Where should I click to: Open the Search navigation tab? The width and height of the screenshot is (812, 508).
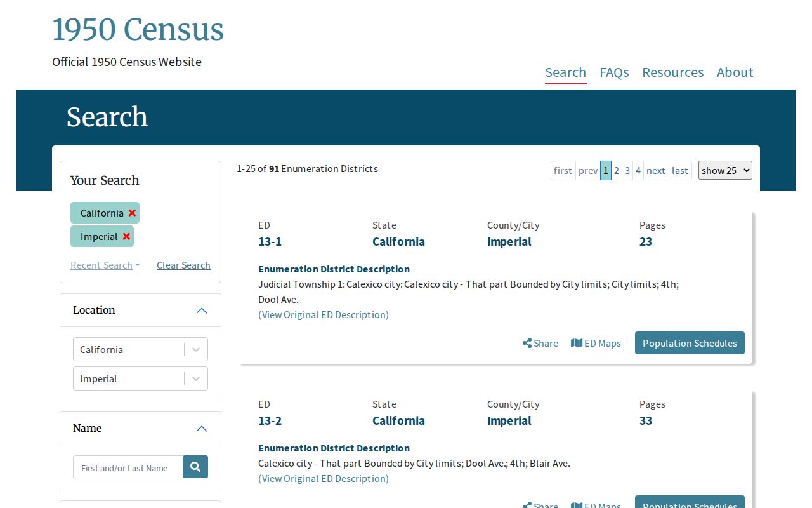[x=566, y=72]
